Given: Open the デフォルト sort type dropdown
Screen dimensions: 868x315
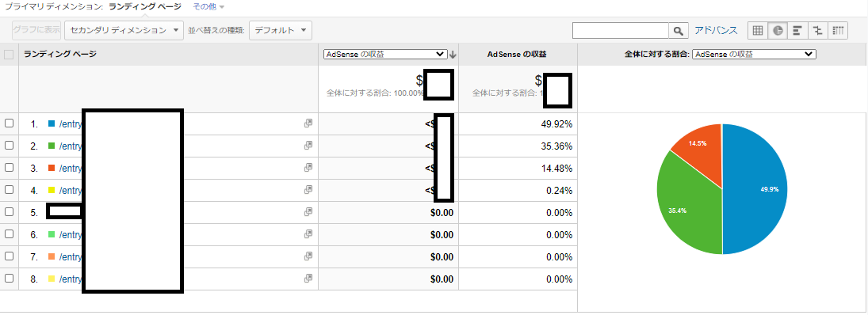Looking at the screenshot, I should coord(281,30).
